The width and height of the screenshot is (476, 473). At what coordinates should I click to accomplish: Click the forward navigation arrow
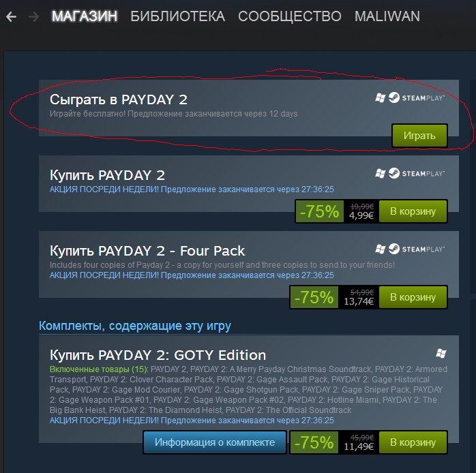[34, 16]
